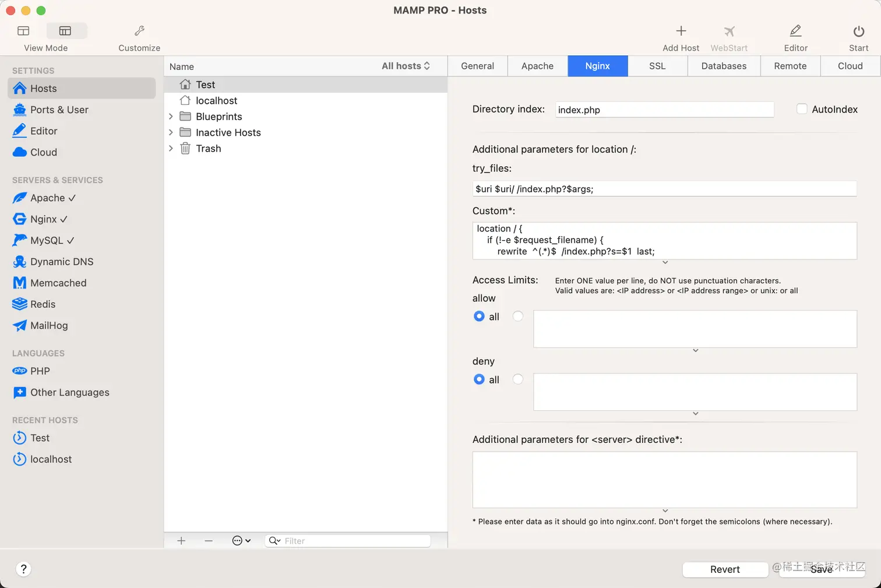
Task: Select Hosts in the Settings sidebar
Action: click(x=82, y=88)
